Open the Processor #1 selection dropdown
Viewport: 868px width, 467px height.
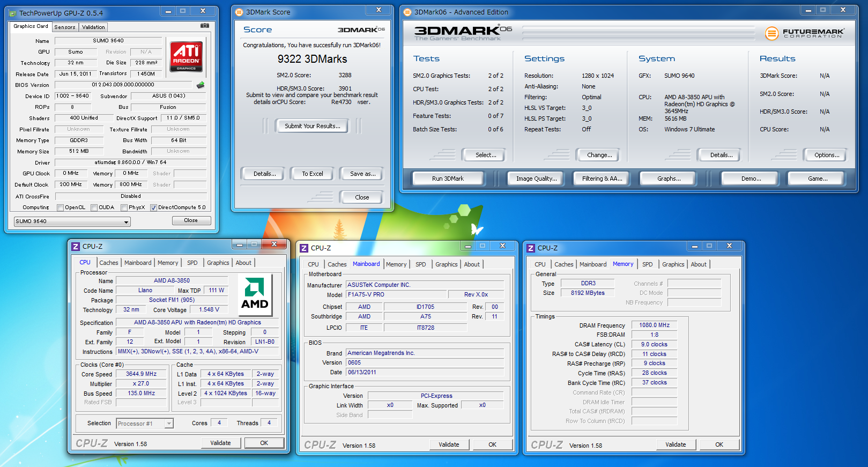(145, 424)
